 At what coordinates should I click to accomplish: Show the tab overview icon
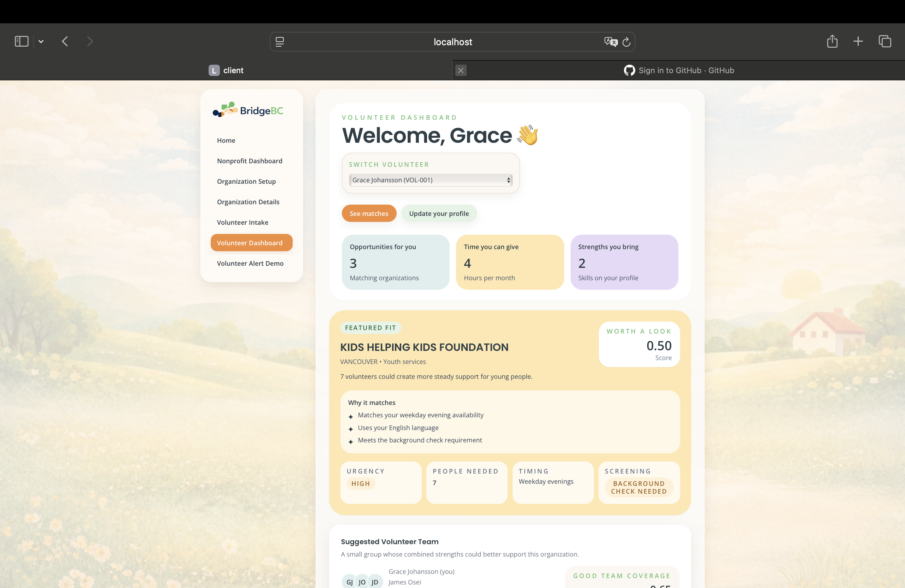point(885,41)
